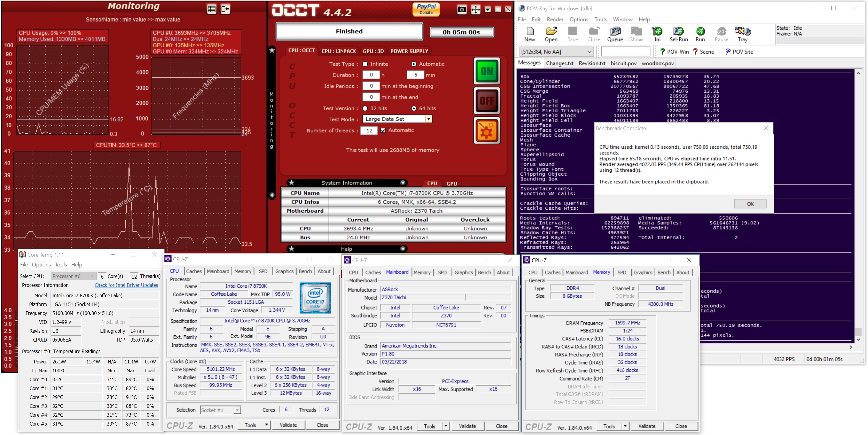
Task: Click the Ini icon in POV-Ray toolbar
Action: point(657,34)
